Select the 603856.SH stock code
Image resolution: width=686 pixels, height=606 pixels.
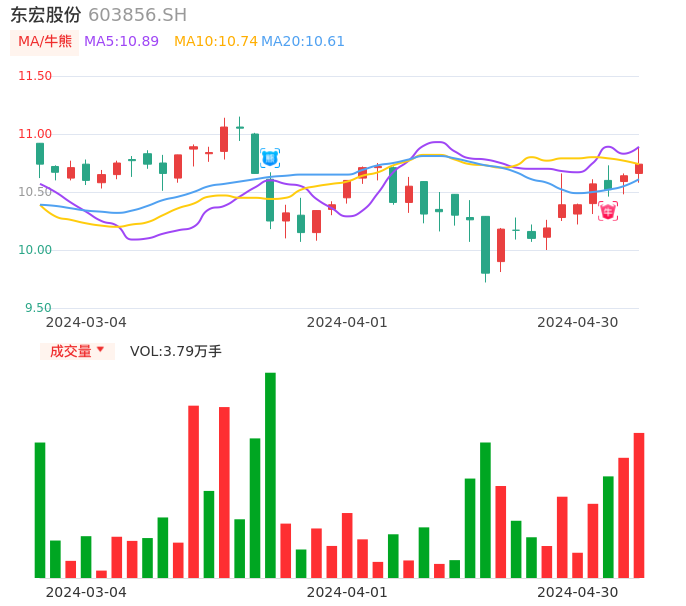[x=137, y=15]
